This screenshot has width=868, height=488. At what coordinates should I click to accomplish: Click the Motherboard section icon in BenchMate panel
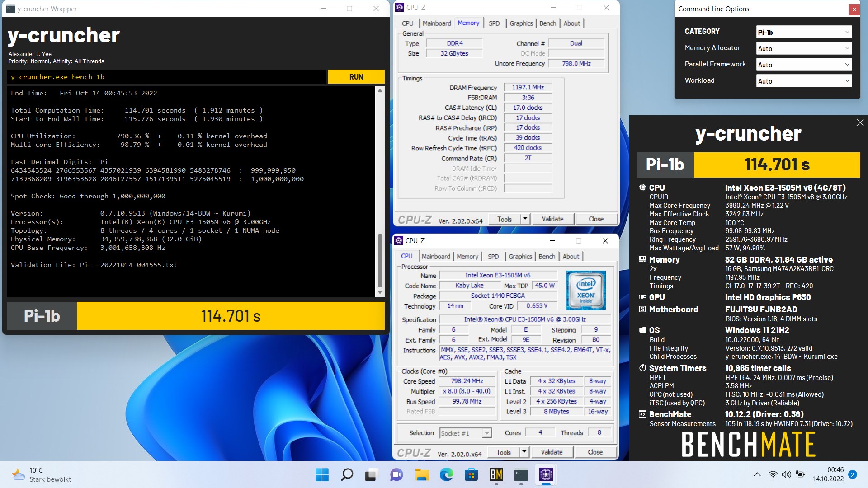pyautogui.click(x=642, y=309)
